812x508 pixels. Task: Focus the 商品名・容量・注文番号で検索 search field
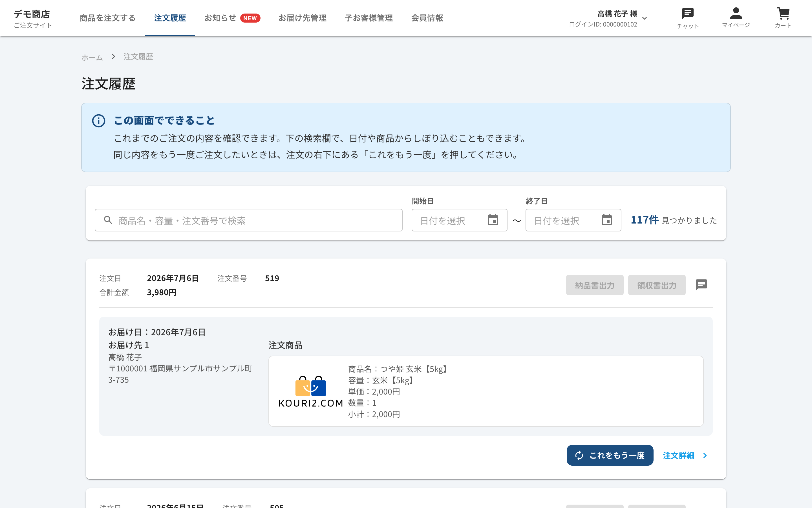248,220
